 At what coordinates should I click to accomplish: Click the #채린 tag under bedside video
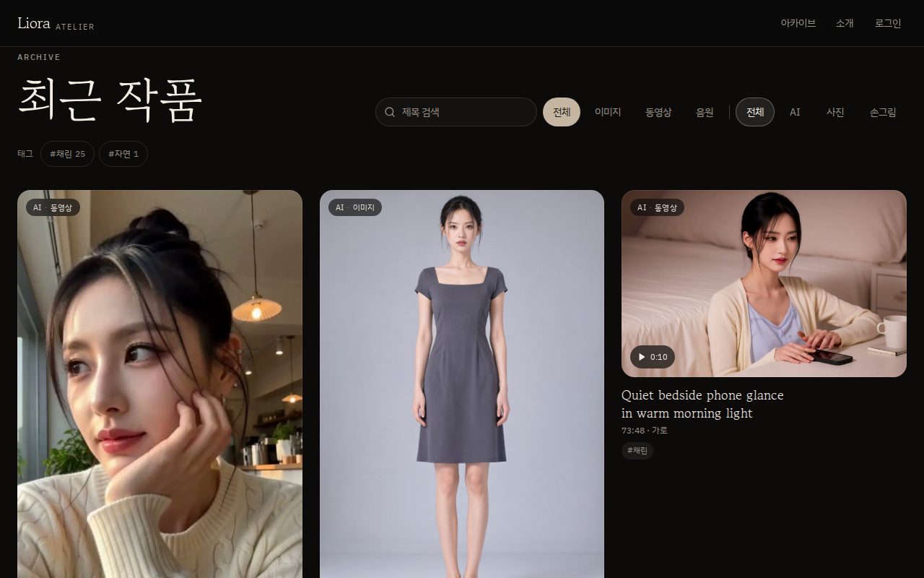[x=637, y=451]
